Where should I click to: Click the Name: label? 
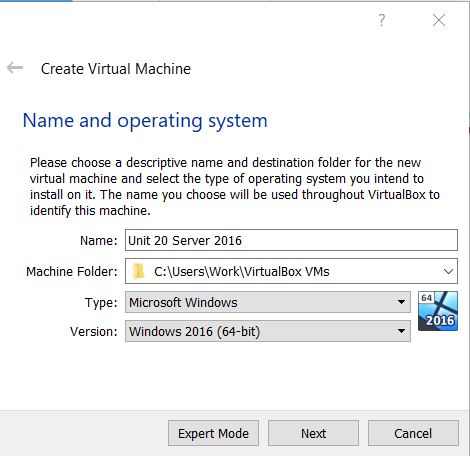[99, 241]
